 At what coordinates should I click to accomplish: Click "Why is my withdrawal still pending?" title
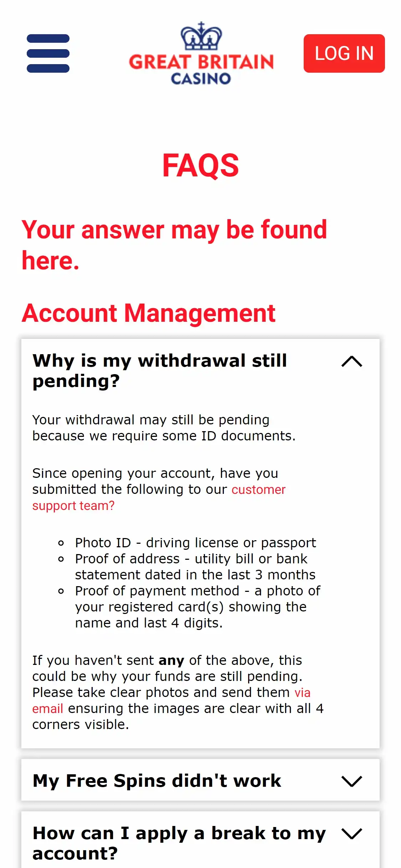pyautogui.click(x=160, y=371)
